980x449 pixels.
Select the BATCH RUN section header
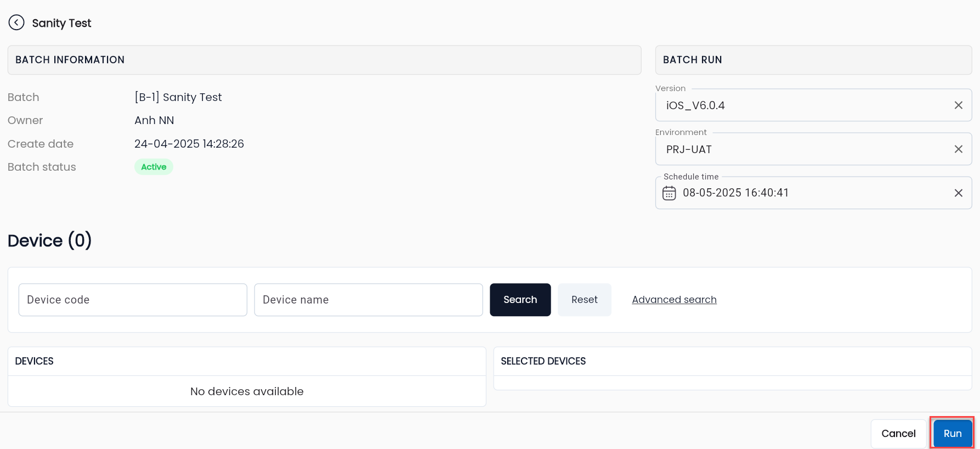click(813, 60)
